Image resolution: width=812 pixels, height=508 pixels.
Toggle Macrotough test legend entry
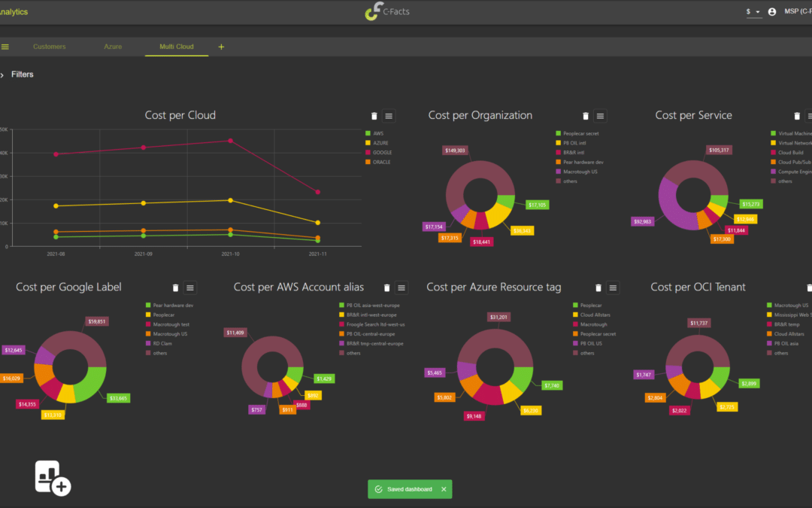click(x=167, y=324)
